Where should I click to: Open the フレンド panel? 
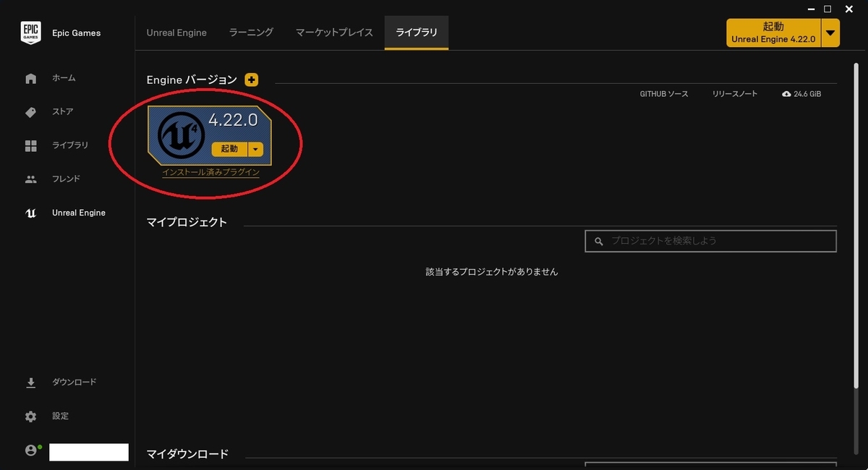65,179
